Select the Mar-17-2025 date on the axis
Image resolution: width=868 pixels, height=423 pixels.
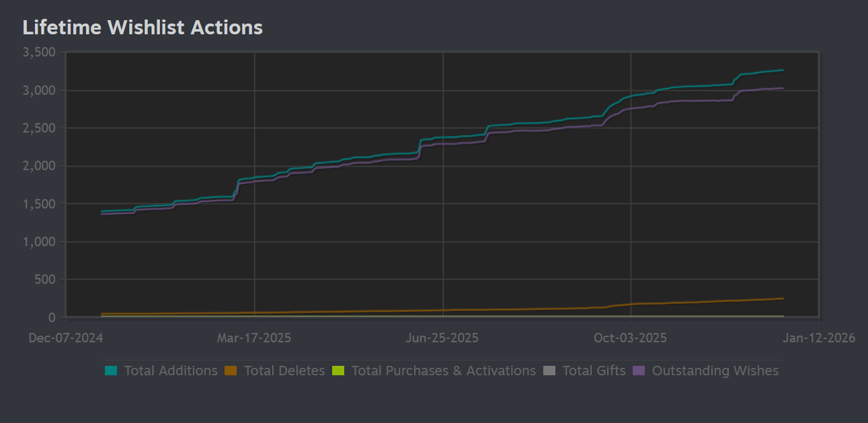[254, 338]
